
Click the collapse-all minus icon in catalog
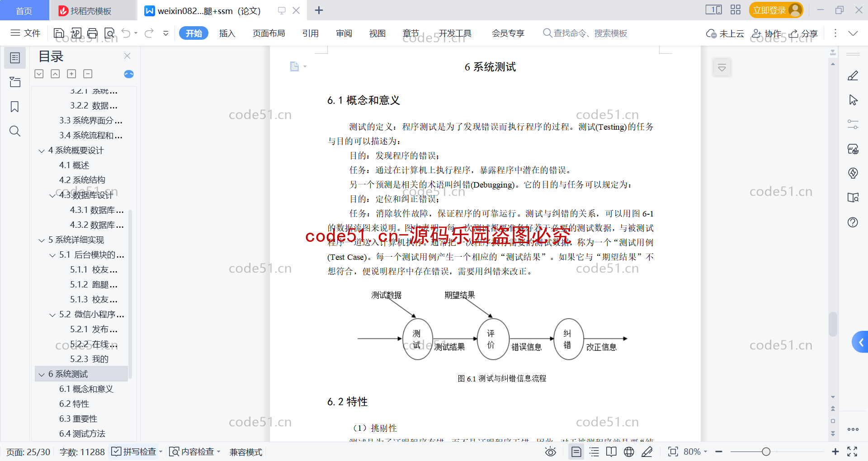[x=88, y=74]
